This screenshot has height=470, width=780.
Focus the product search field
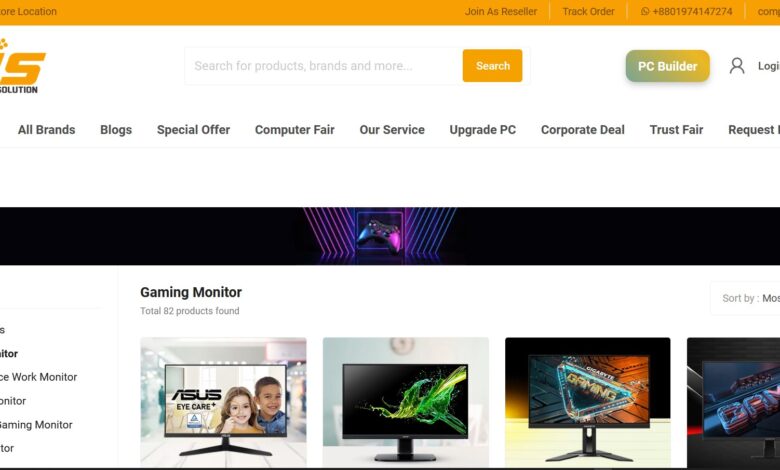pos(323,66)
